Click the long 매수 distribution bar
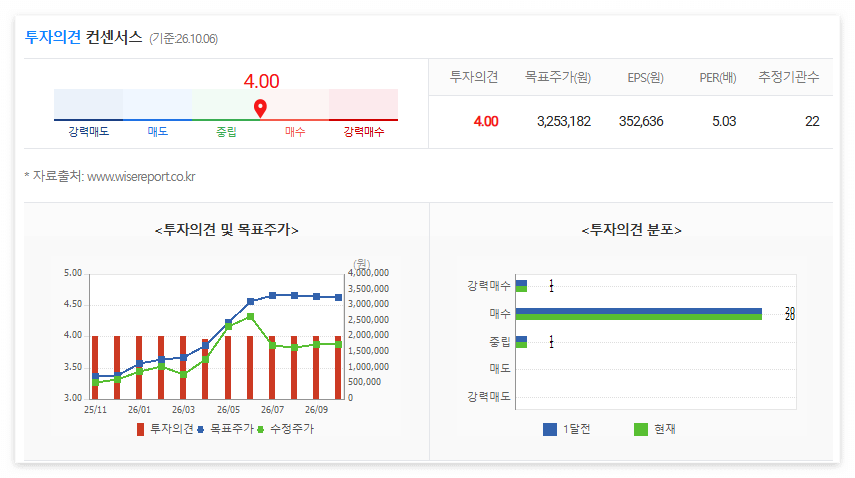Image resolution: width=855 pixels, height=478 pixels. click(639, 314)
